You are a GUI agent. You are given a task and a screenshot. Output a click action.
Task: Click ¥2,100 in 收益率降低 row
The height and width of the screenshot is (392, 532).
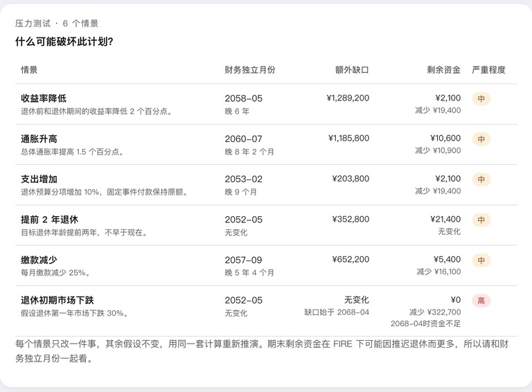click(448, 98)
